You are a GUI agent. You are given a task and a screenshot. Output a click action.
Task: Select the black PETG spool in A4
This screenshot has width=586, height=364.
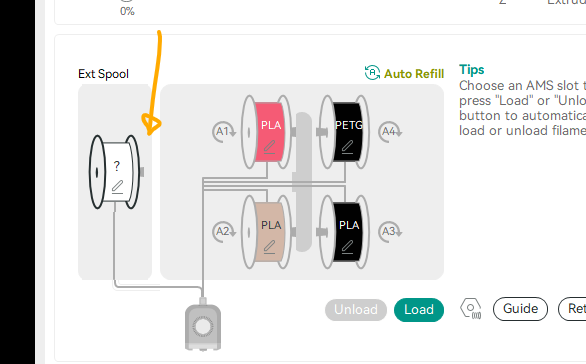pos(344,132)
